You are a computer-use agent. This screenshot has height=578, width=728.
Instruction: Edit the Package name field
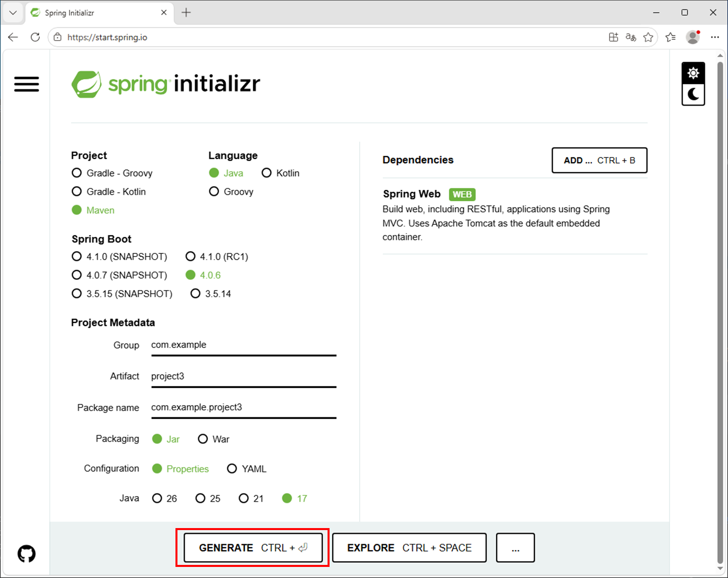tap(244, 408)
